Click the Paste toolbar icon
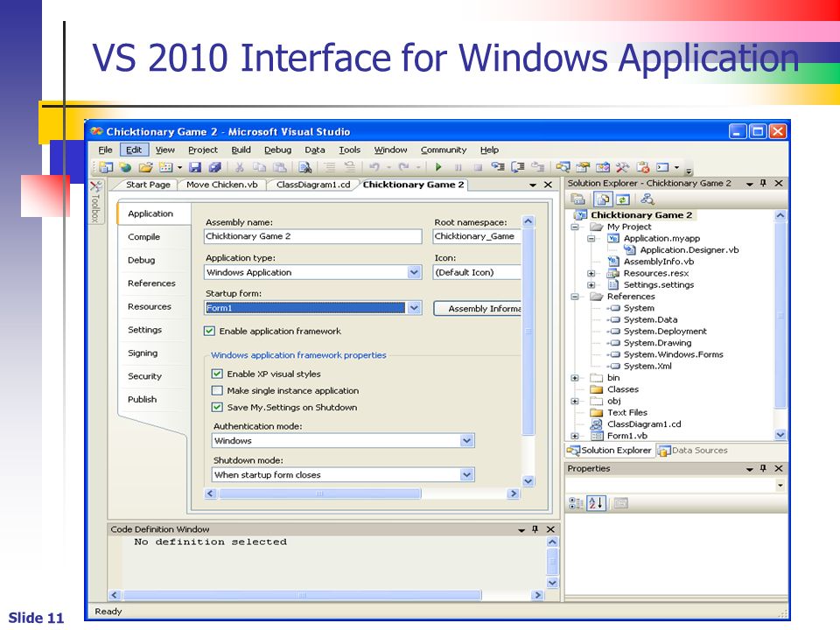 [280, 167]
